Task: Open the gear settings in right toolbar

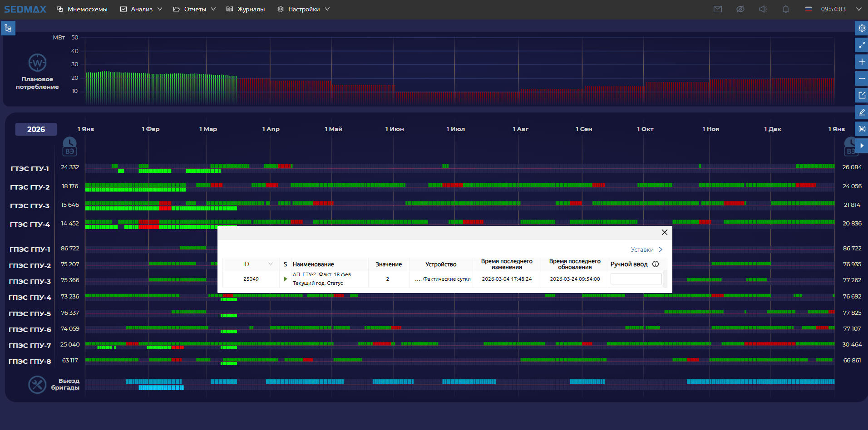Action: pyautogui.click(x=861, y=28)
